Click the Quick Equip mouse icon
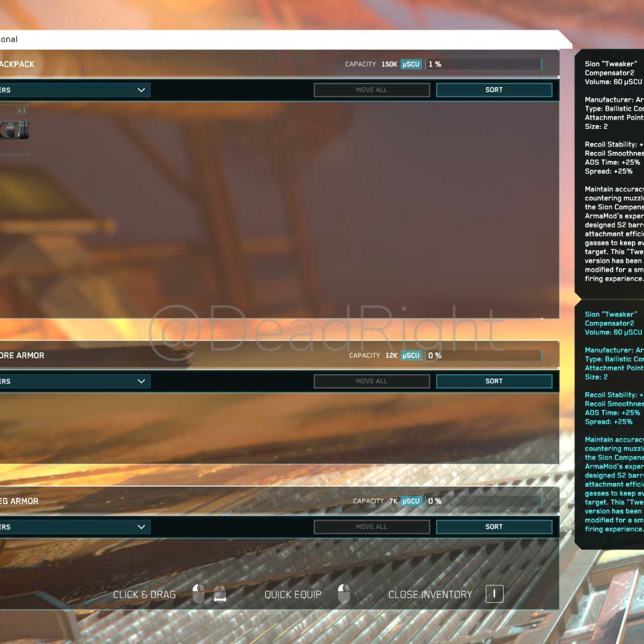644x644 pixels. click(x=344, y=594)
